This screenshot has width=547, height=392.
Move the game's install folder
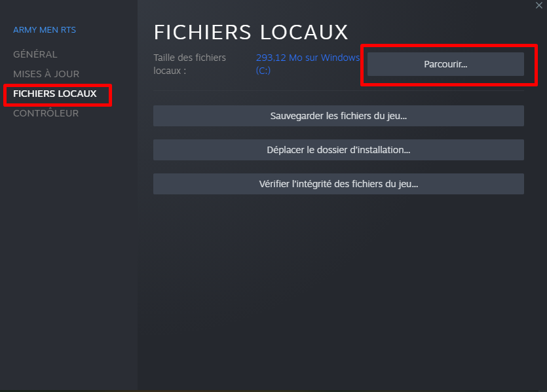pos(339,150)
